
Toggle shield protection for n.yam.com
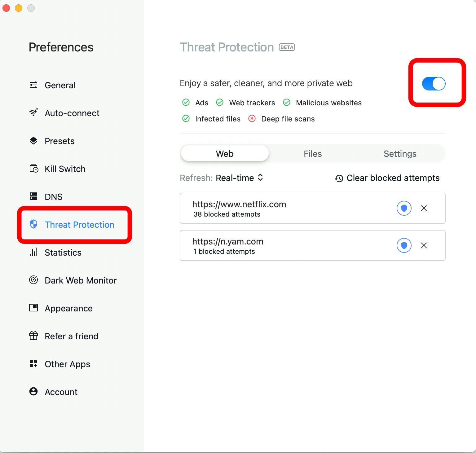(x=404, y=245)
